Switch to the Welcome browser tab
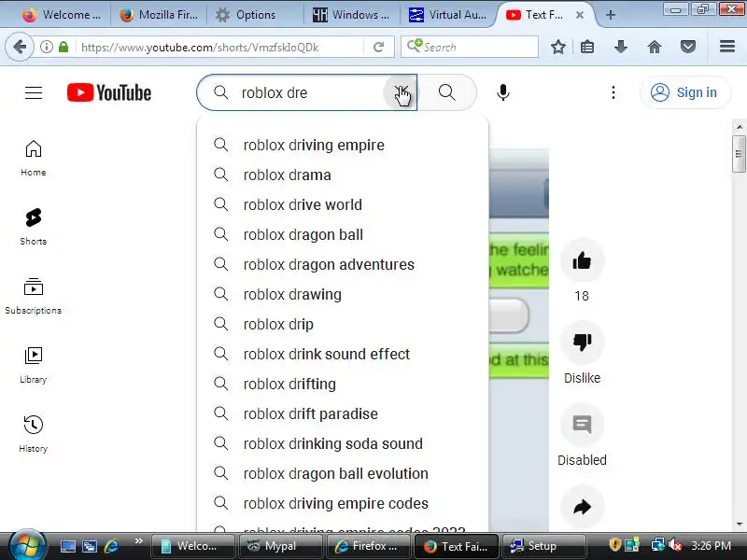Image resolution: width=747 pixels, height=560 pixels. (62, 15)
